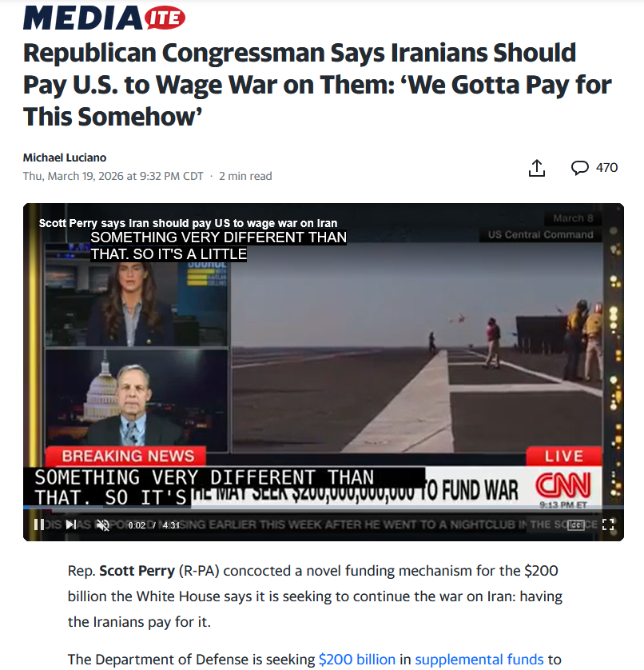Enter fullscreen video mode

coord(608,524)
